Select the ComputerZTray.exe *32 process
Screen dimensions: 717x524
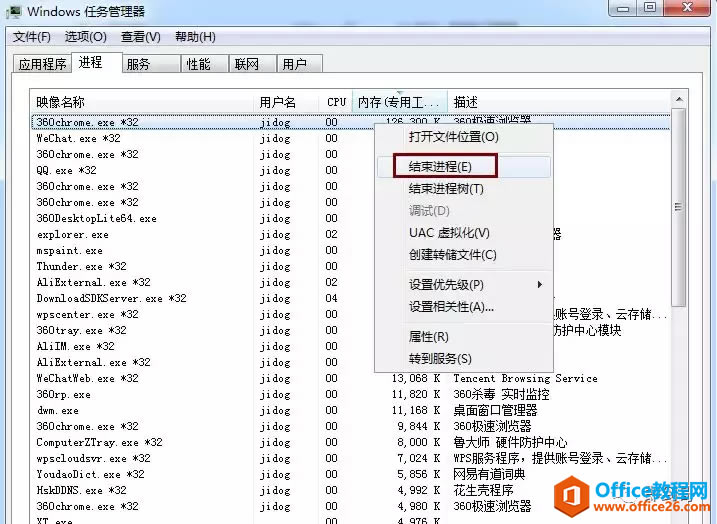pos(351,442)
